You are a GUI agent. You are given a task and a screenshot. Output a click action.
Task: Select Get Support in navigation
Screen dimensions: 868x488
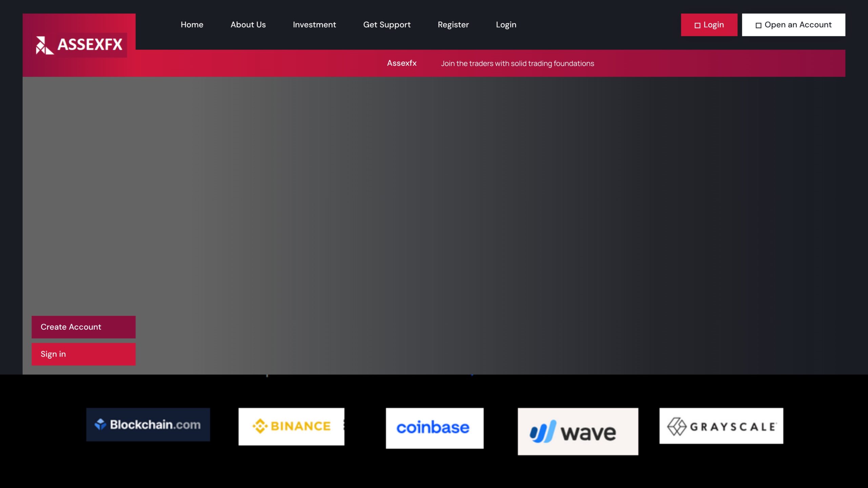coord(387,25)
